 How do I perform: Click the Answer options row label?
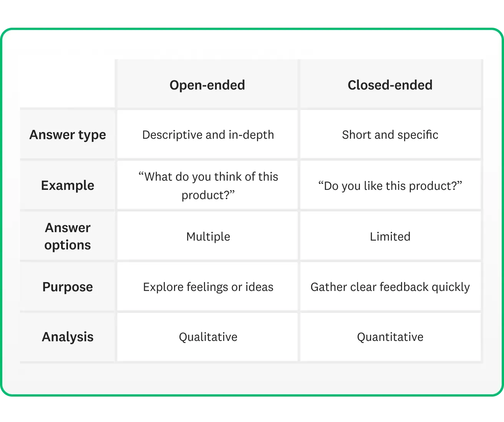[68, 236]
